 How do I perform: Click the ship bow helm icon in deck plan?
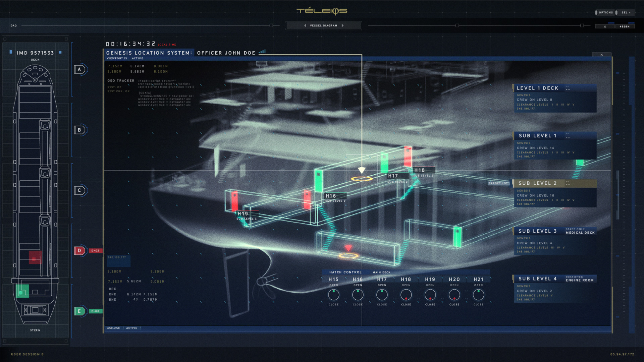click(x=35, y=80)
